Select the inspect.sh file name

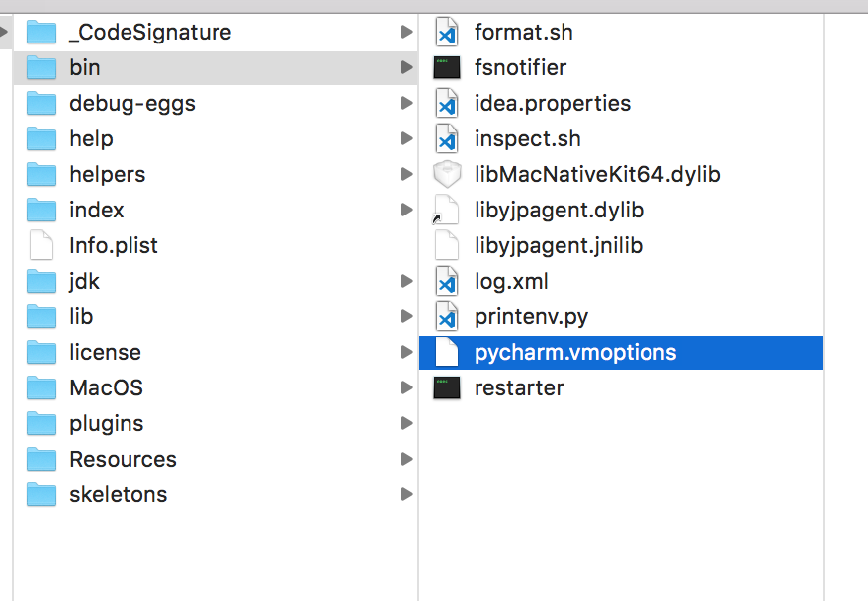point(528,139)
